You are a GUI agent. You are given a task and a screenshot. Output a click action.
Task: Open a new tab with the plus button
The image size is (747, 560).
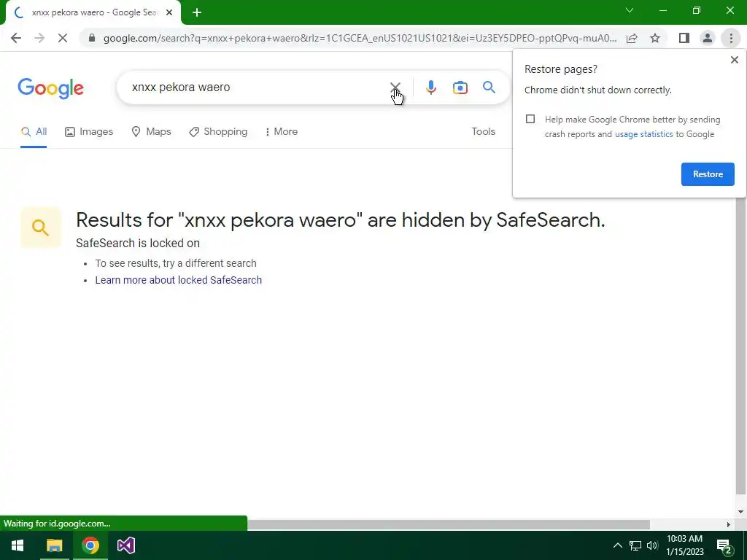tap(197, 13)
